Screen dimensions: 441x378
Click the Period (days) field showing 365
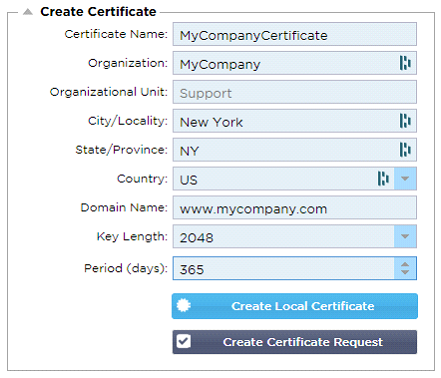283,268
